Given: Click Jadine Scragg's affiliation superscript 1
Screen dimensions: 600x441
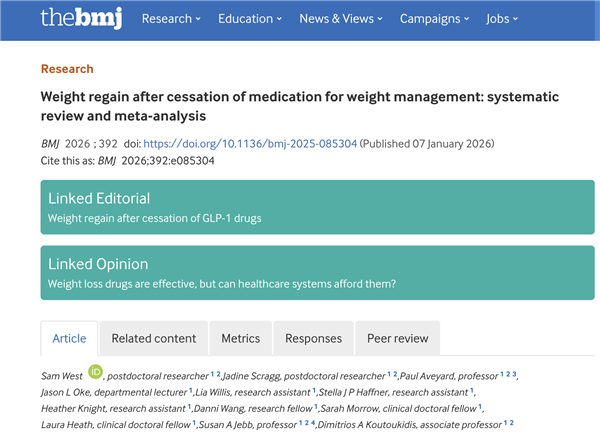Looking at the screenshot, I should (389, 374).
